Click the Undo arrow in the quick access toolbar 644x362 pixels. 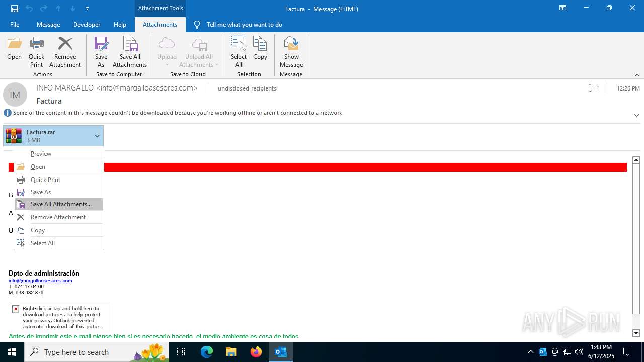[x=29, y=8]
